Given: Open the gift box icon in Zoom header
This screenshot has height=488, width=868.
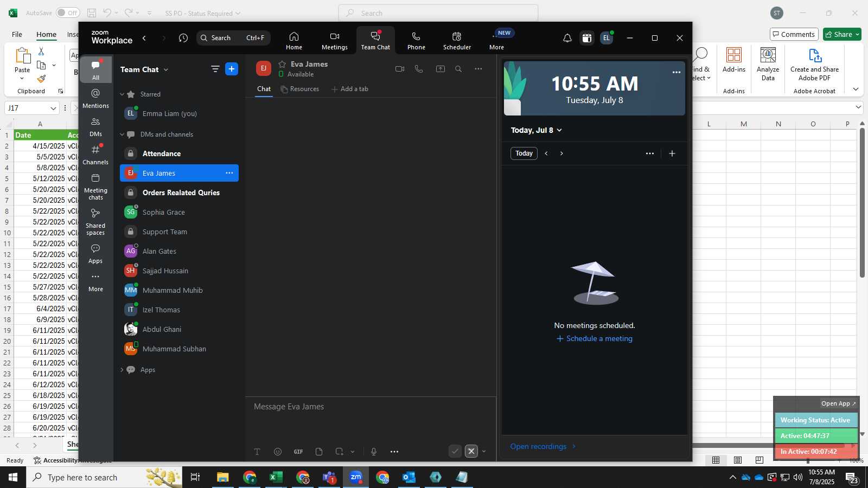Looking at the screenshot, I should click(587, 38).
